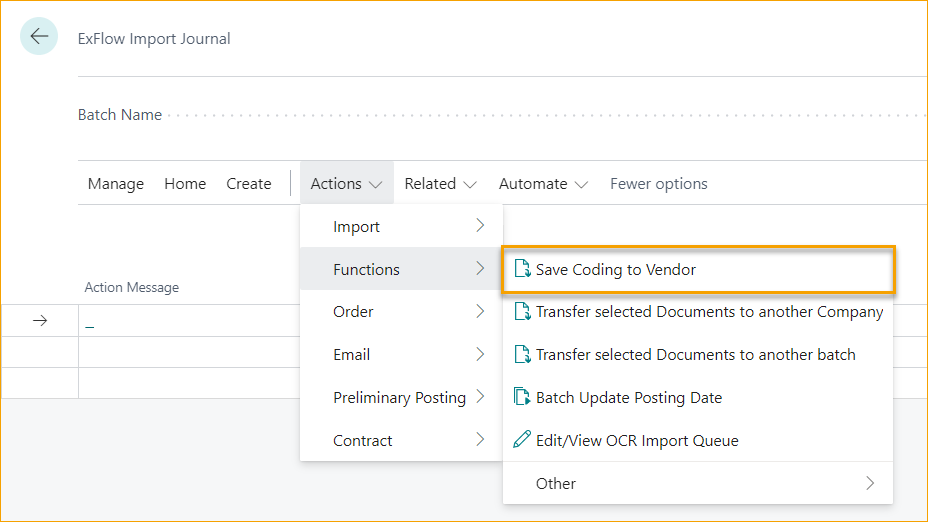Click the Transfer to another batch icon
The height and width of the screenshot is (522, 928).
point(522,354)
